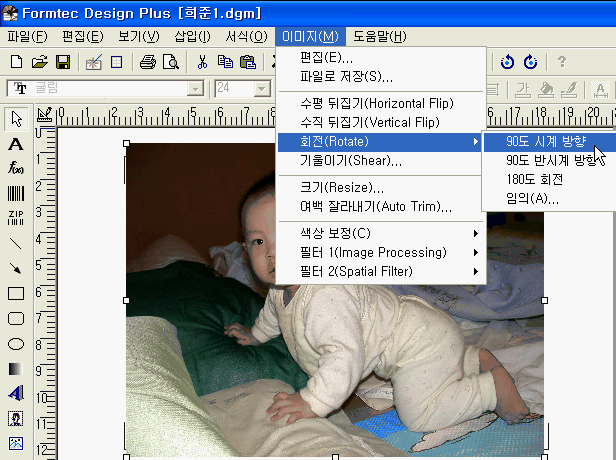616x460 pixels.
Task: Click the design wizard toolbar icon
Action: click(94, 62)
